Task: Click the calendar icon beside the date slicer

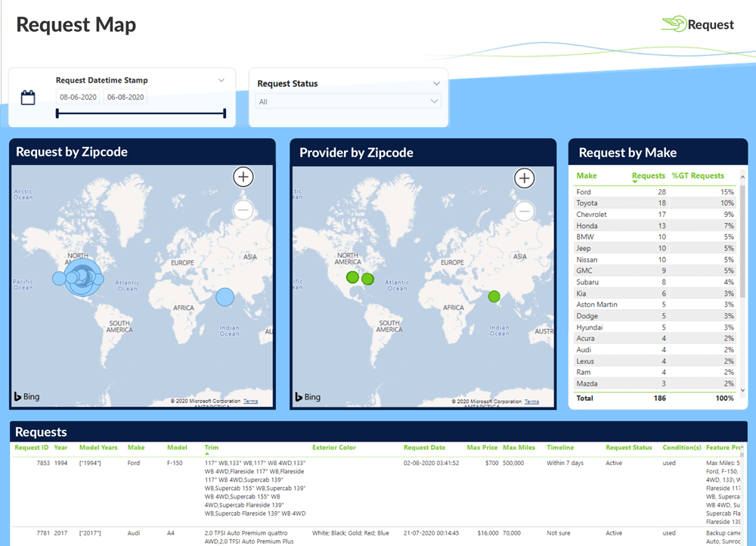Action: [28, 97]
